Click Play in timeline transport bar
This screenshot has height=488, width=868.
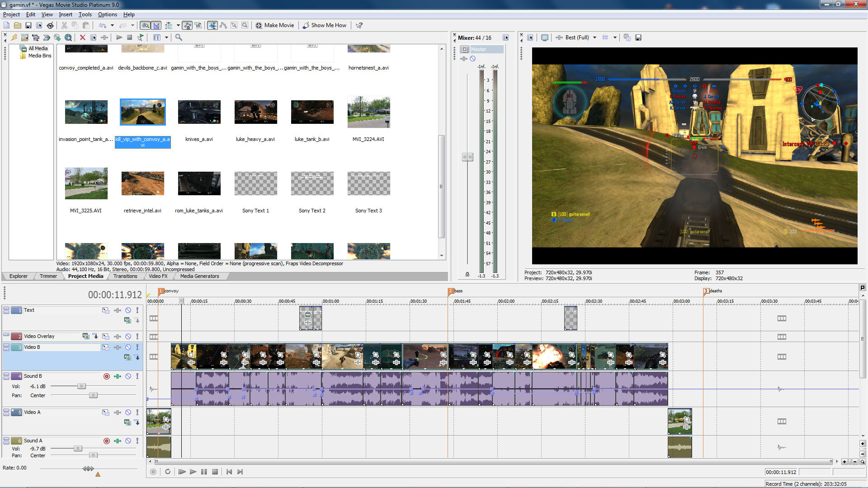point(193,472)
